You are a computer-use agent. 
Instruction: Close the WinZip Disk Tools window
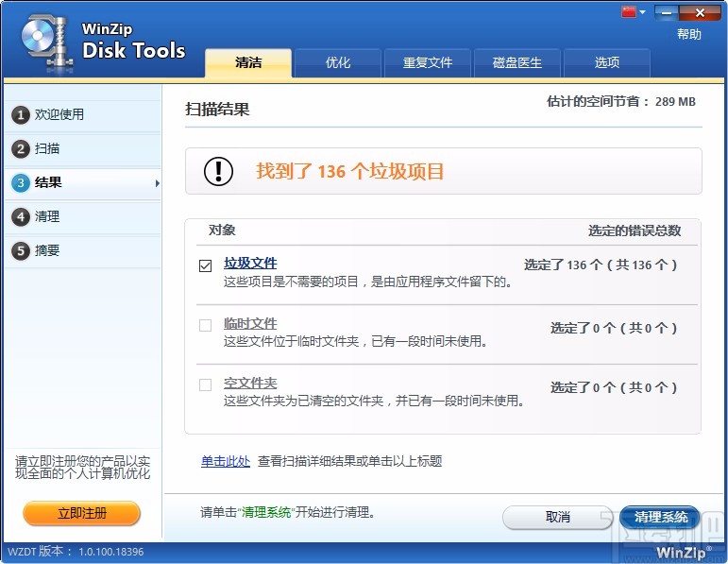[700, 12]
